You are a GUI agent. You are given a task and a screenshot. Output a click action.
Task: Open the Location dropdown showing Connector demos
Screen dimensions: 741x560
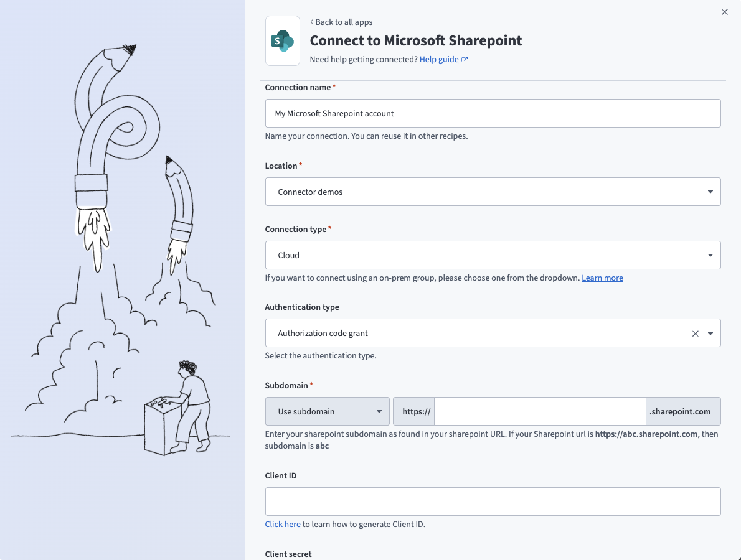point(492,192)
